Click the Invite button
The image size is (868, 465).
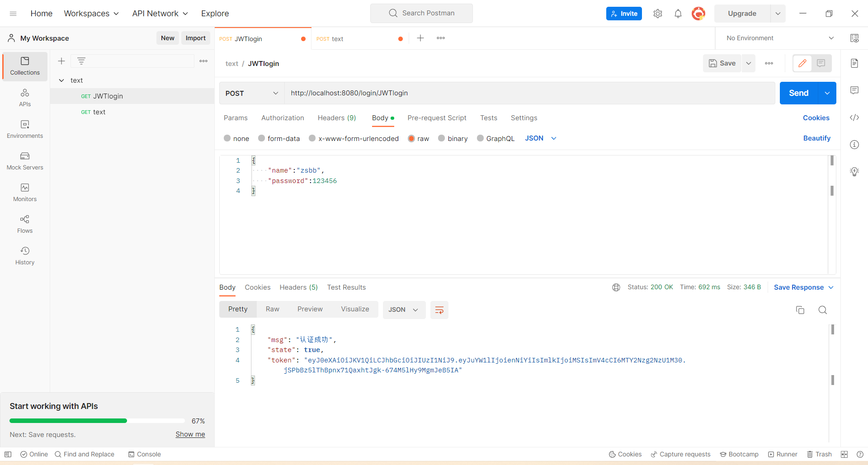point(624,14)
